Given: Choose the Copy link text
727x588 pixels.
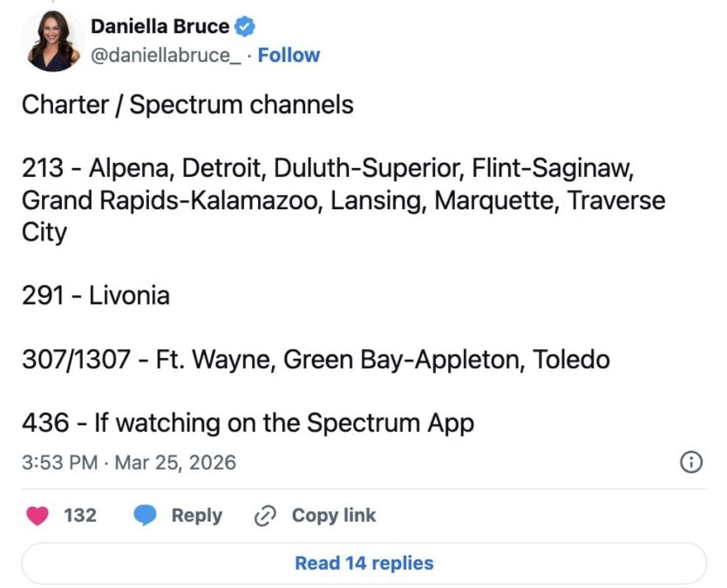Looking at the screenshot, I should coord(334,516).
